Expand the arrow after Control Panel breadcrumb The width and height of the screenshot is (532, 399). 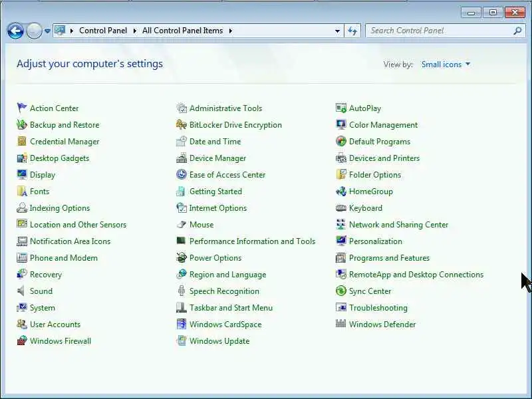click(x=135, y=31)
